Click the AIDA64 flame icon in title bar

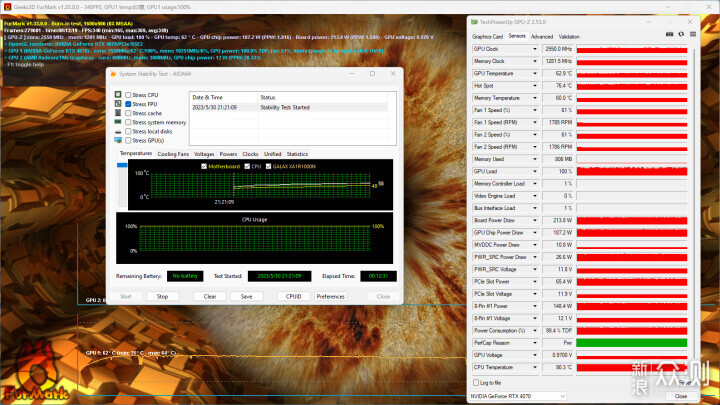(113, 74)
